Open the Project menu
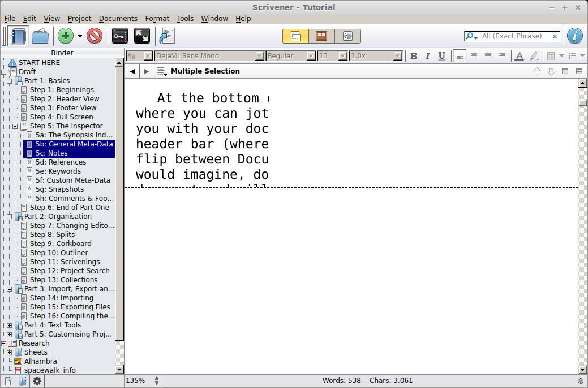Screen dimensions: 588x388 pyautogui.click(x=79, y=18)
